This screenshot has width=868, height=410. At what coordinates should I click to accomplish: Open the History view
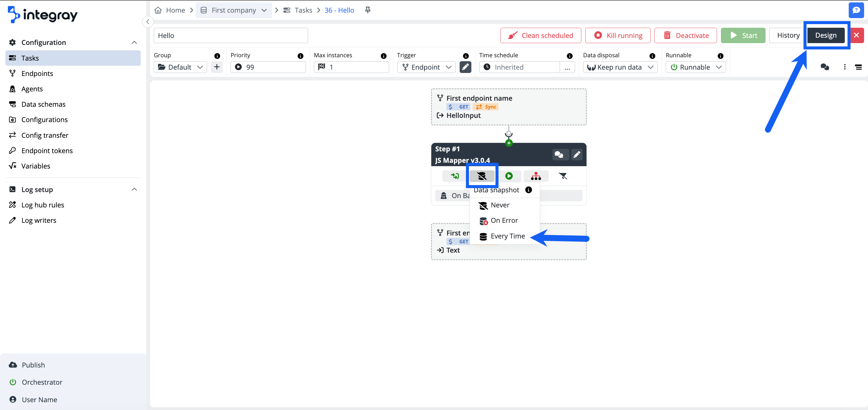coord(788,35)
